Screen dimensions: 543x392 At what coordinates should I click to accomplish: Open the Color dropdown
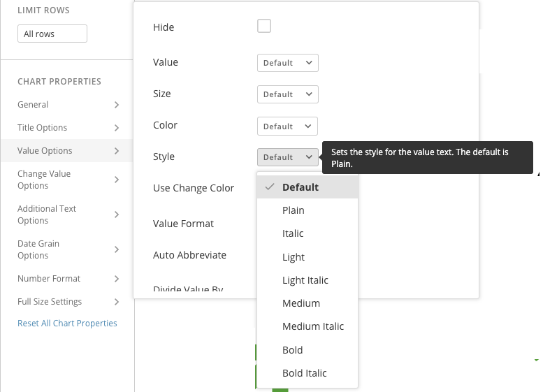(288, 126)
